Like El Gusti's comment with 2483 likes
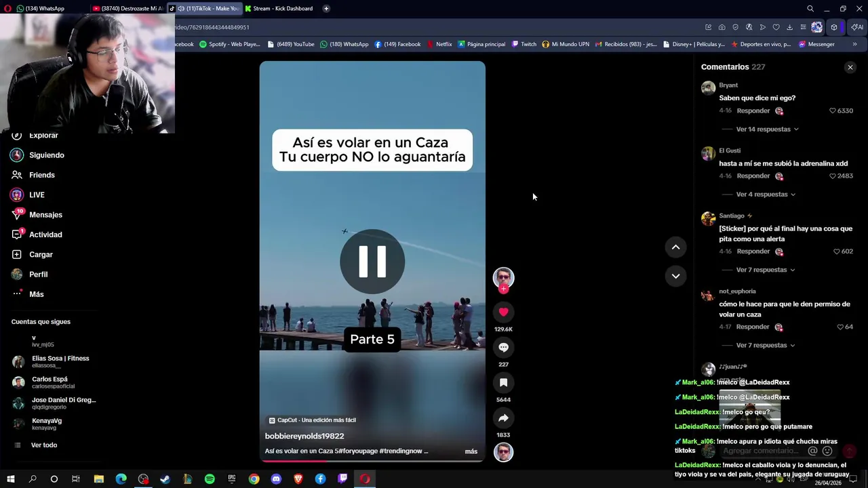868x488 pixels. tap(833, 176)
